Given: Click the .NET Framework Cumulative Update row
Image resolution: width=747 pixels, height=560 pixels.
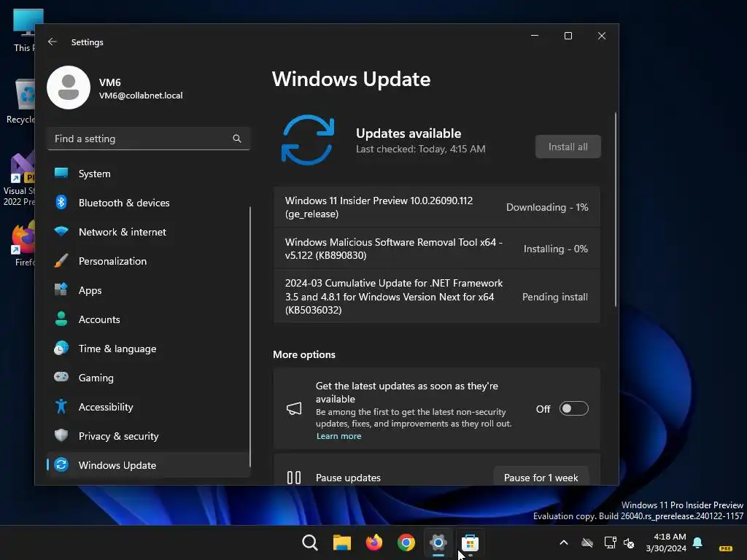Looking at the screenshot, I should [436, 296].
